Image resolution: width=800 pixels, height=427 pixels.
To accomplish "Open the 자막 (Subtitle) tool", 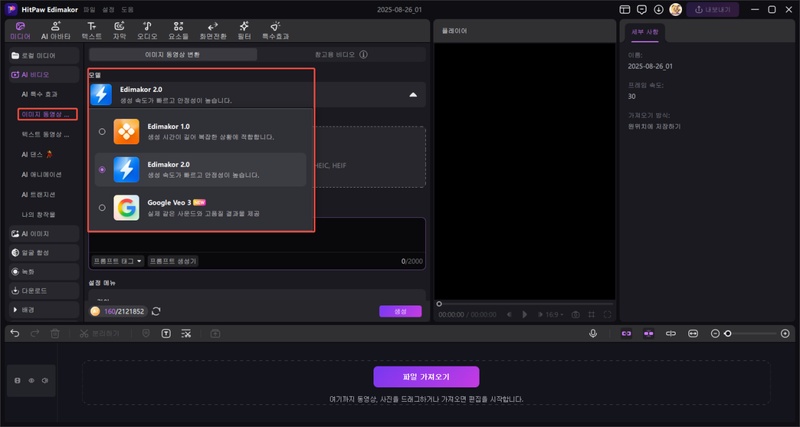I will 119,31.
